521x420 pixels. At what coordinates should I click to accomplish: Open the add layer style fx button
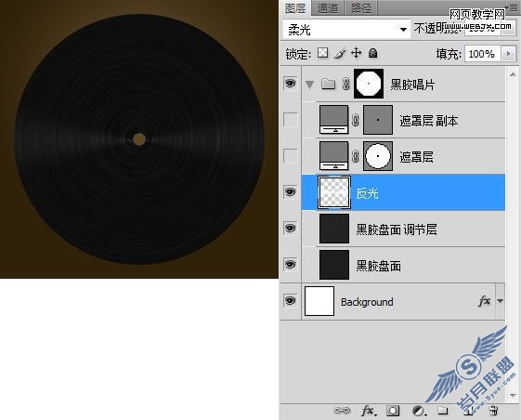(x=369, y=411)
